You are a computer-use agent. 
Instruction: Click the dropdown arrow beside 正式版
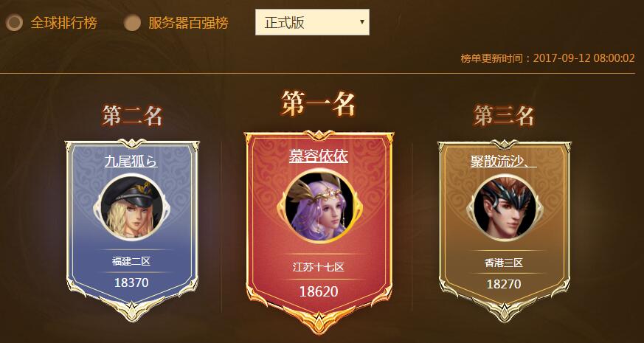click(362, 22)
